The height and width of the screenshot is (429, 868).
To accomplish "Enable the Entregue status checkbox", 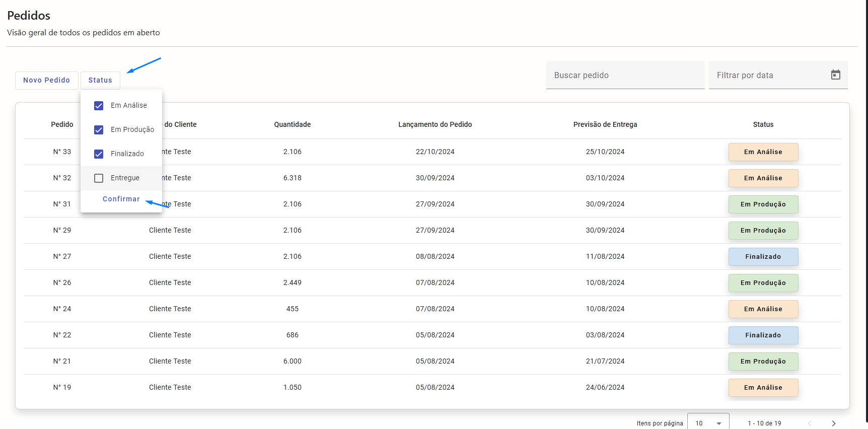I will tap(99, 178).
